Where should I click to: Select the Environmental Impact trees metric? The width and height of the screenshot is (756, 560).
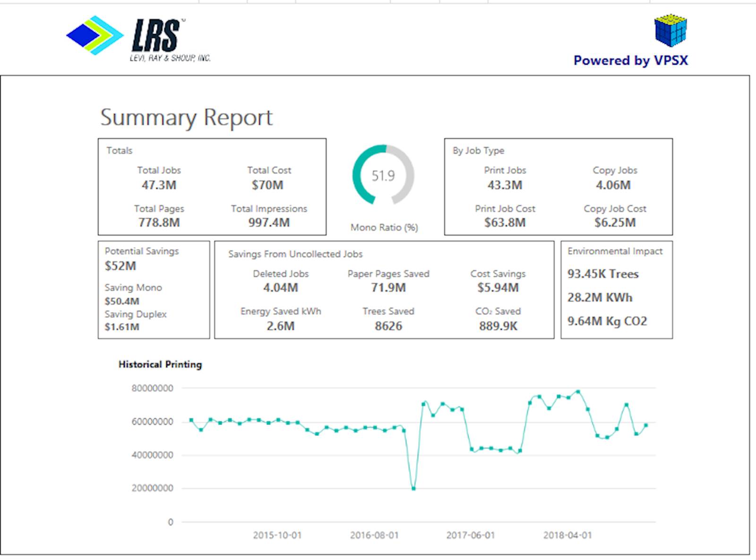(603, 274)
